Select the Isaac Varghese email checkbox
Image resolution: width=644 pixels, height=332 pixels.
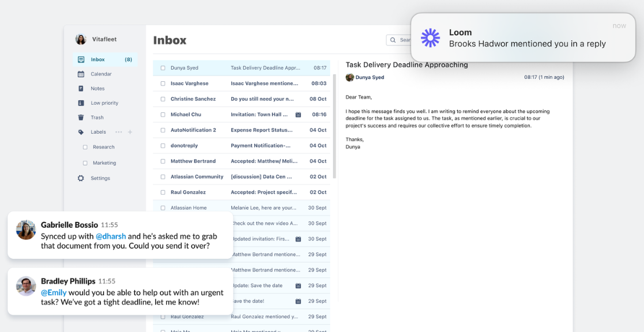(163, 84)
